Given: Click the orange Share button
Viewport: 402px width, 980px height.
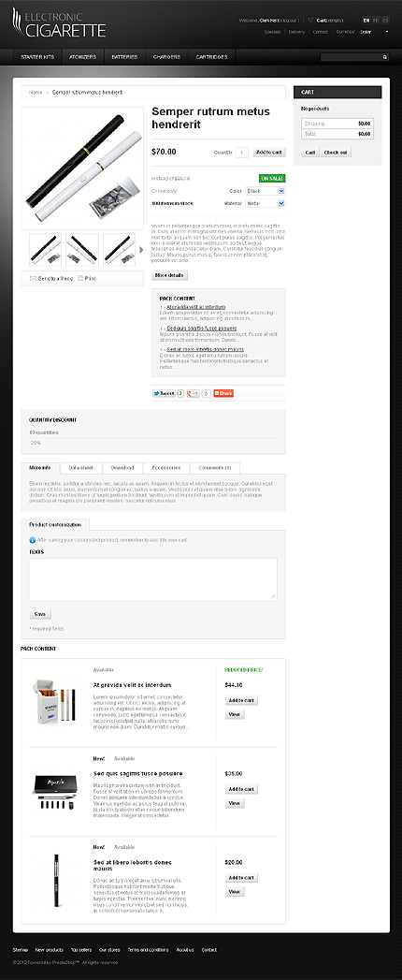Looking at the screenshot, I should coord(223,393).
